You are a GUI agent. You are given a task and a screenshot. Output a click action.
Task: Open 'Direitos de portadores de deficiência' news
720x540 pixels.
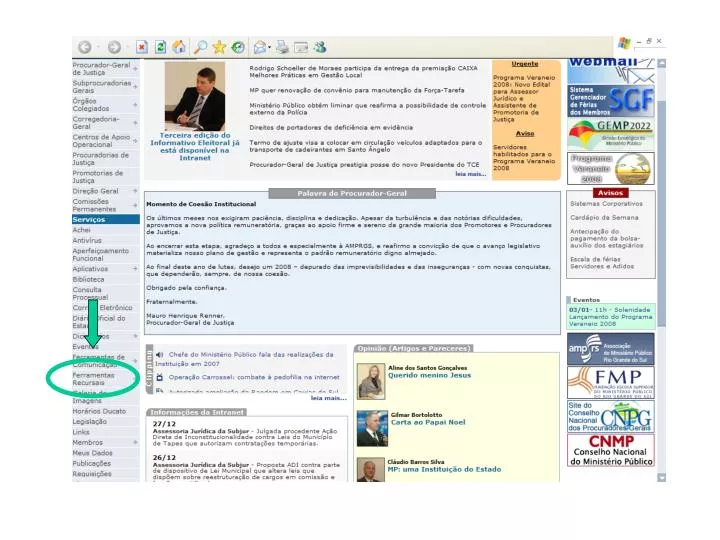coord(331,128)
